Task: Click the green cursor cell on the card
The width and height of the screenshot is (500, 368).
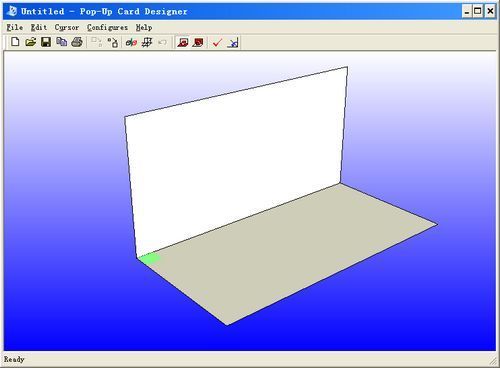Action: (150, 259)
